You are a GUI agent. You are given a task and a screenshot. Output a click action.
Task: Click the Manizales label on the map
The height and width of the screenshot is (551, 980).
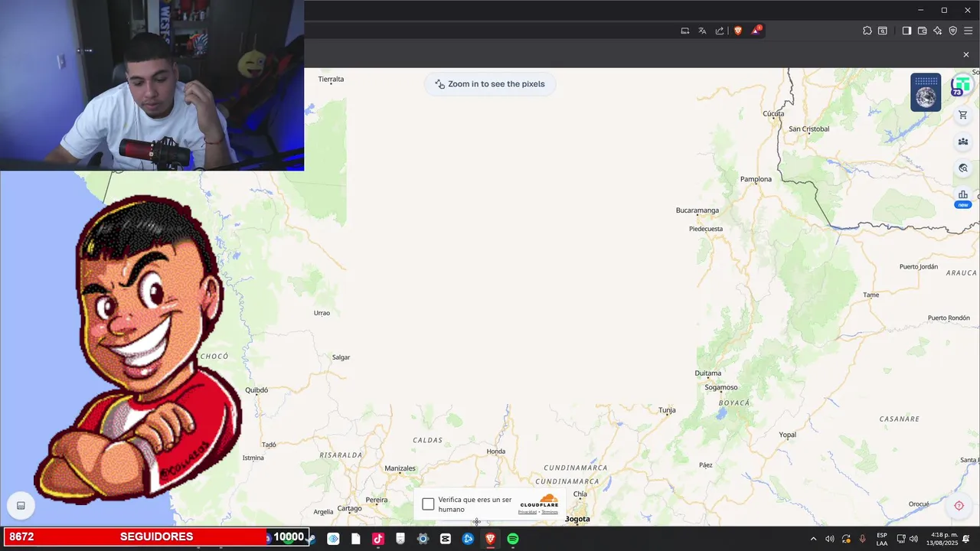pyautogui.click(x=400, y=468)
